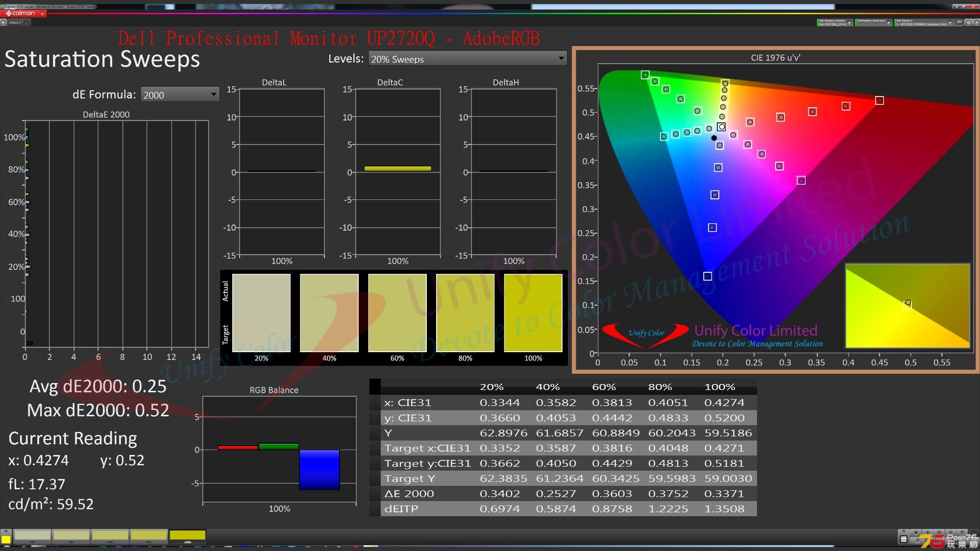Click the stop square button in bottom-right controls
This screenshot has height=551, width=980.
point(904,539)
